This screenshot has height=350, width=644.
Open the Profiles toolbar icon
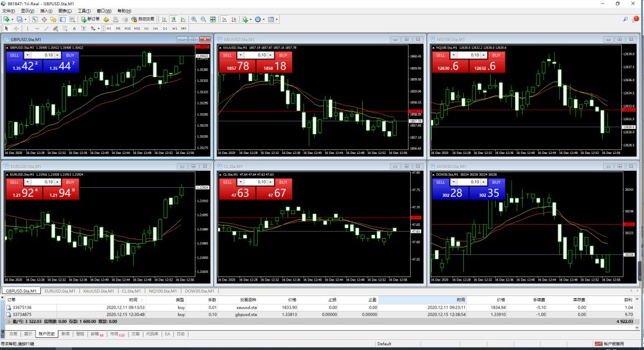point(19,19)
